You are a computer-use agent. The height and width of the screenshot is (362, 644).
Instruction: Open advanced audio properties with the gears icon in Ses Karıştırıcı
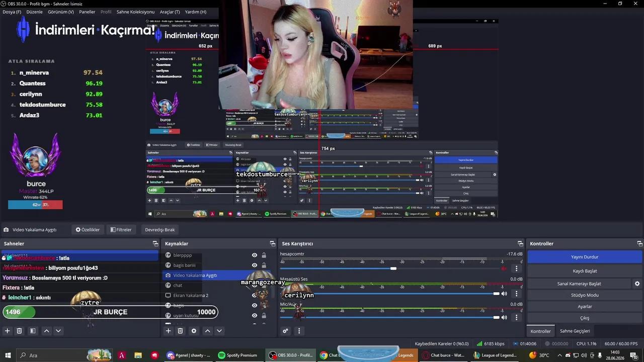[x=285, y=331]
